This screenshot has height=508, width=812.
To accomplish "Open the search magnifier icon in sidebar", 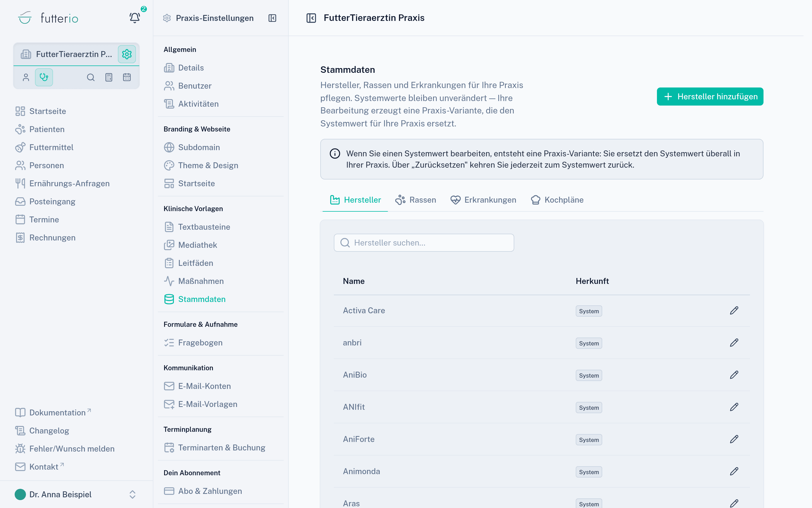I will 91,77.
